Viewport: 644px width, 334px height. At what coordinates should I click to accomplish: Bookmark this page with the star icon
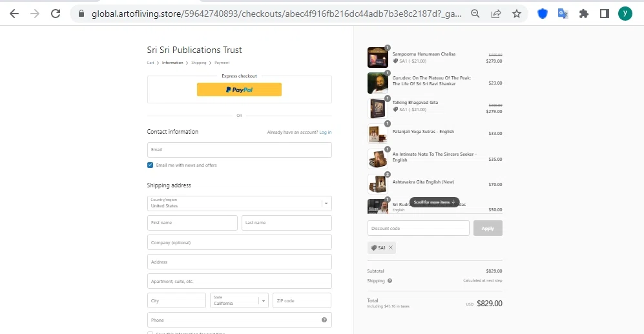coord(517,14)
